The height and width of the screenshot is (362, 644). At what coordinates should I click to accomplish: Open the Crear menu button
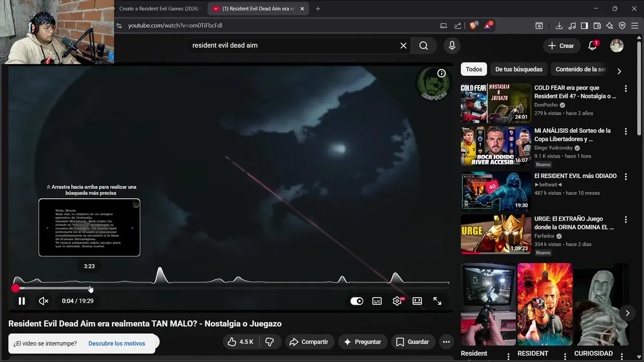(561, 46)
